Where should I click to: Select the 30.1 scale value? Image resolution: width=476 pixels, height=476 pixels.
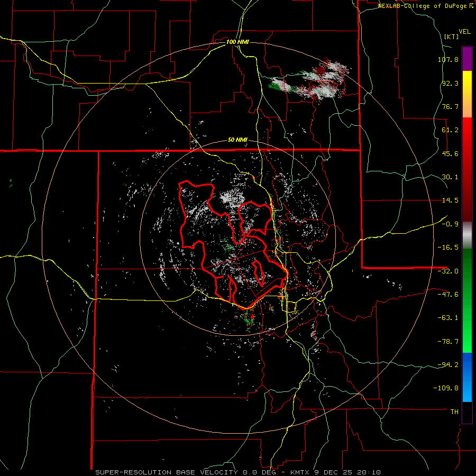click(x=450, y=177)
